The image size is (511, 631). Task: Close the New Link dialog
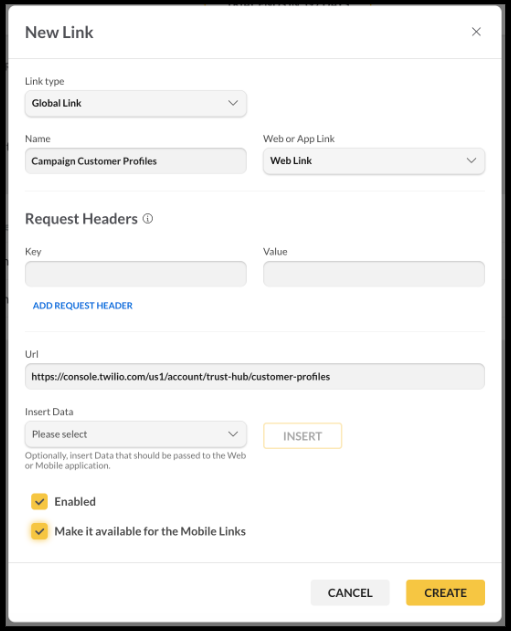tap(476, 32)
